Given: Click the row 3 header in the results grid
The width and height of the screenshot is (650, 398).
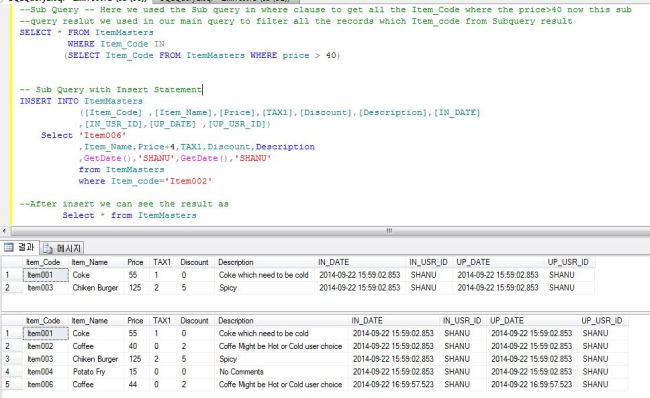Looking at the screenshot, I should [12, 359].
